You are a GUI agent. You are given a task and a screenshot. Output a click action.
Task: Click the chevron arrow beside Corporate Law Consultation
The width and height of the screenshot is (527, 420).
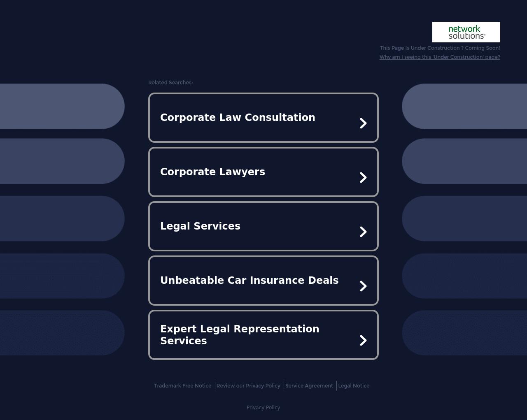point(364,123)
